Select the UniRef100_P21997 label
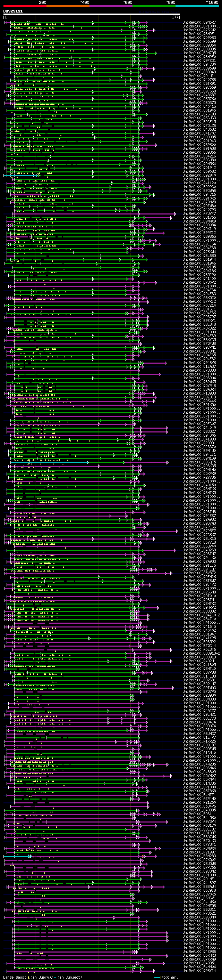The height and width of the screenshot is (980, 222). (199, 852)
